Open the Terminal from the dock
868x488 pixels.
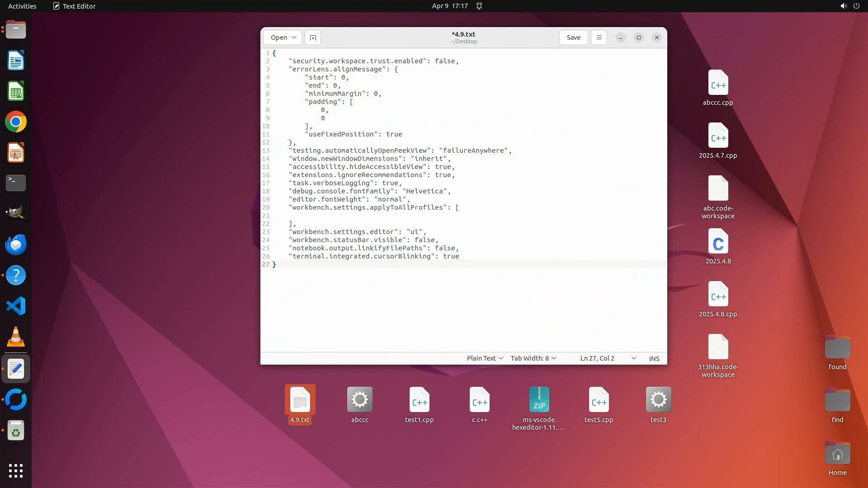click(x=16, y=183)
